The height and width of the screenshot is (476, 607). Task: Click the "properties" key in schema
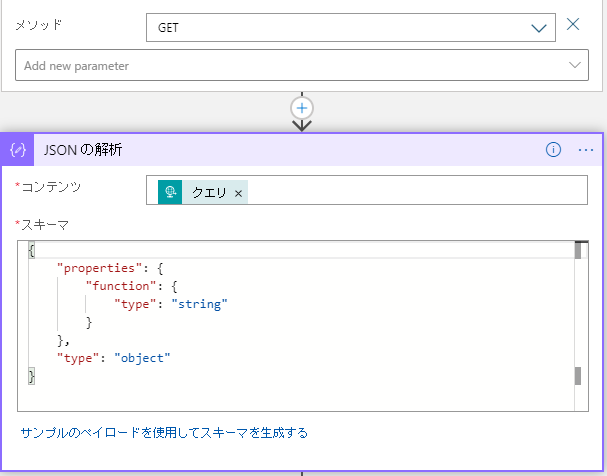click(99, 268)
